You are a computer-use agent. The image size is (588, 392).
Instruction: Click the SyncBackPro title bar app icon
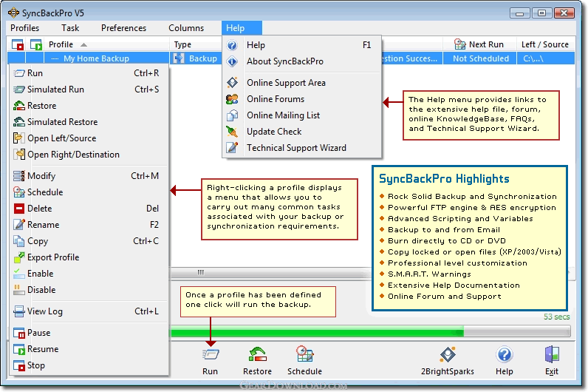coord(13,13)
